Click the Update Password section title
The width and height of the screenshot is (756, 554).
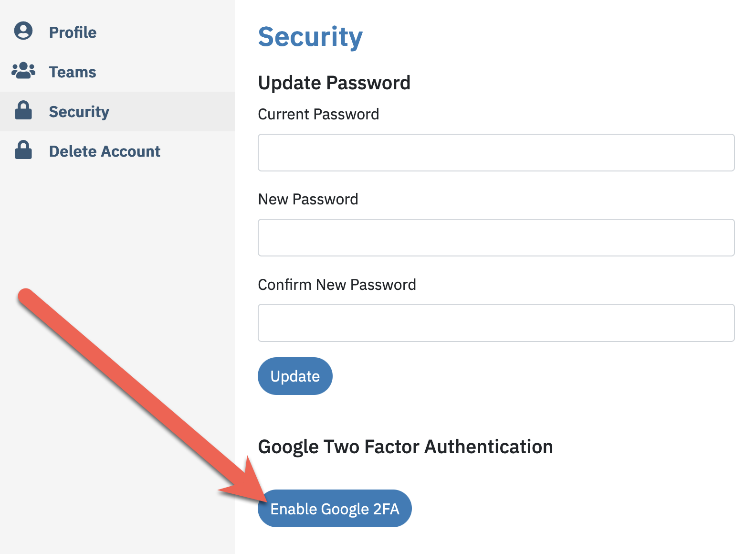pos(334,83)
